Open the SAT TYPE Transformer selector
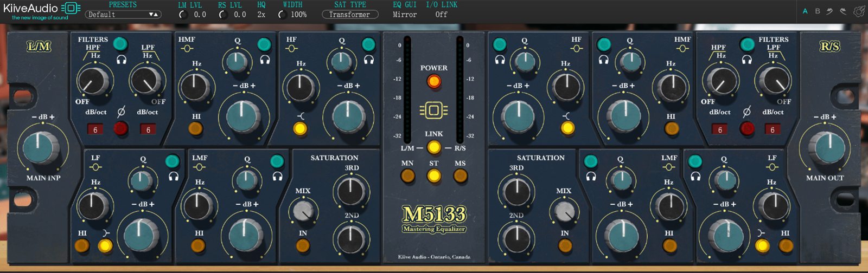Image resolution: width=868 pixels, height=273 pixels. 350,15
